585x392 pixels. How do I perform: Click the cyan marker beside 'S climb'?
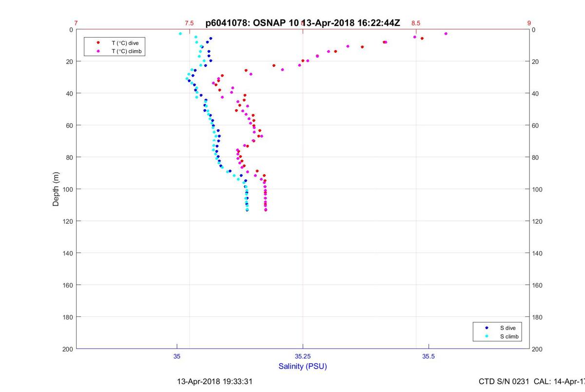487,336
